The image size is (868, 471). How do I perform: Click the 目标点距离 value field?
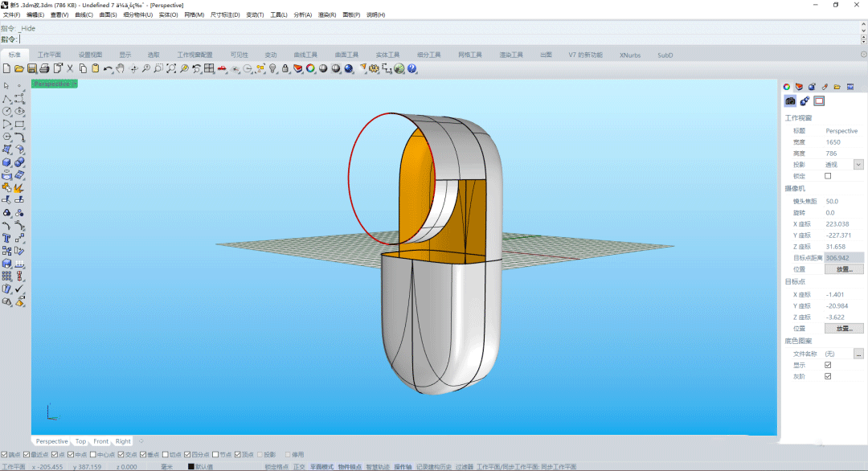pyautogui.click(x=844, y=258)
